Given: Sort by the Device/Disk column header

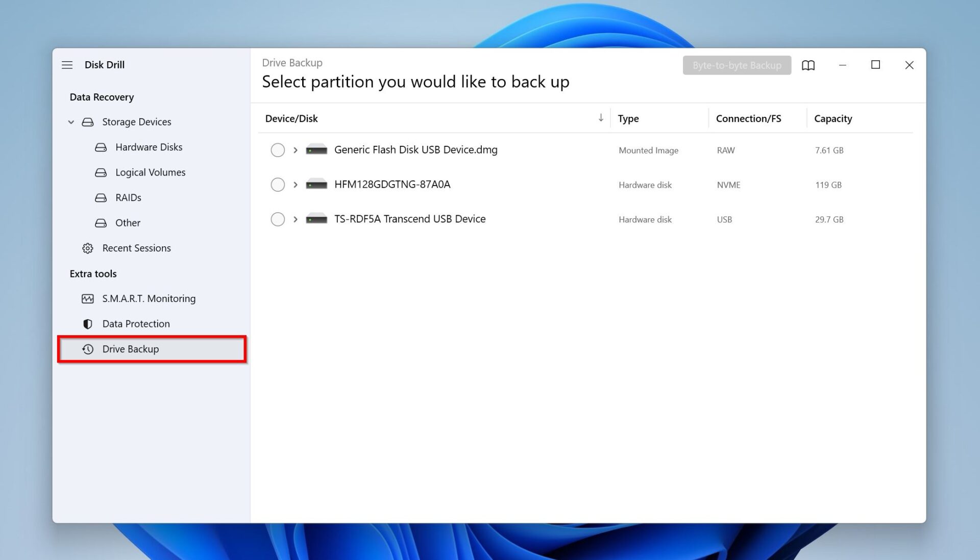Looking at the screenshot, I should pyautogui.click(x=291, y=118).
